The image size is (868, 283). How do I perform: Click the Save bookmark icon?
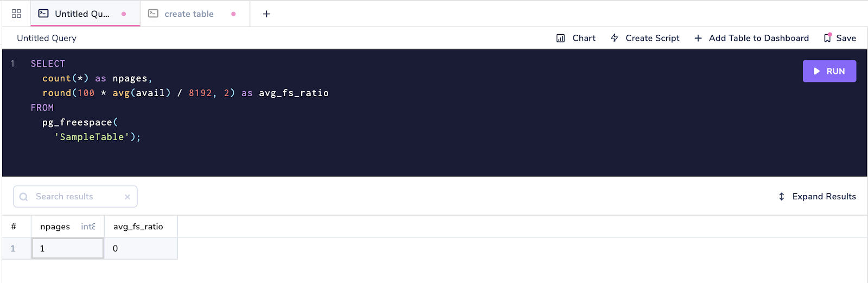pyautogui.click(x=827, y=38)
